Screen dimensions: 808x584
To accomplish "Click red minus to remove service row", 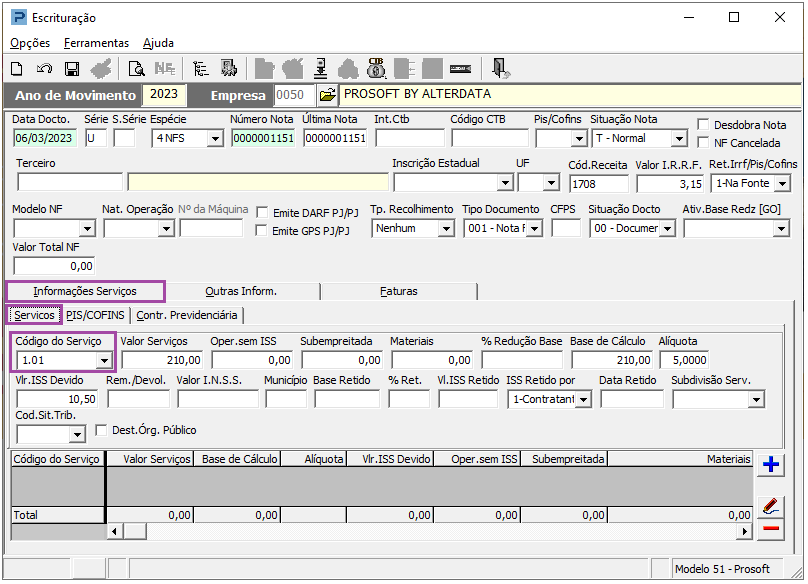I will coord(771,529).
